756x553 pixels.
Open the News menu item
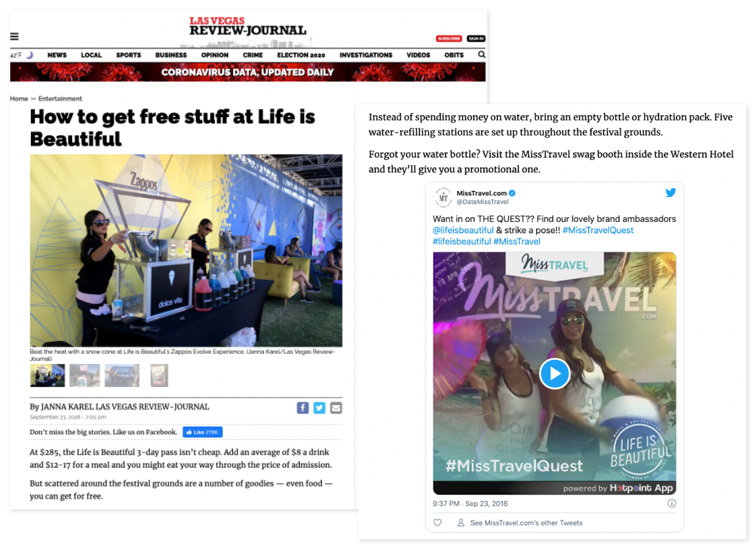57,55
